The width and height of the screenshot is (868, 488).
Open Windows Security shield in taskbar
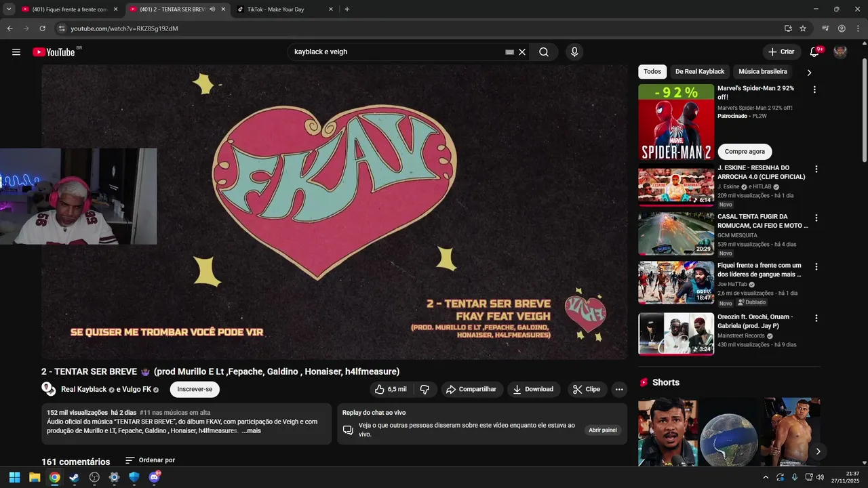[x=134, y=477]
